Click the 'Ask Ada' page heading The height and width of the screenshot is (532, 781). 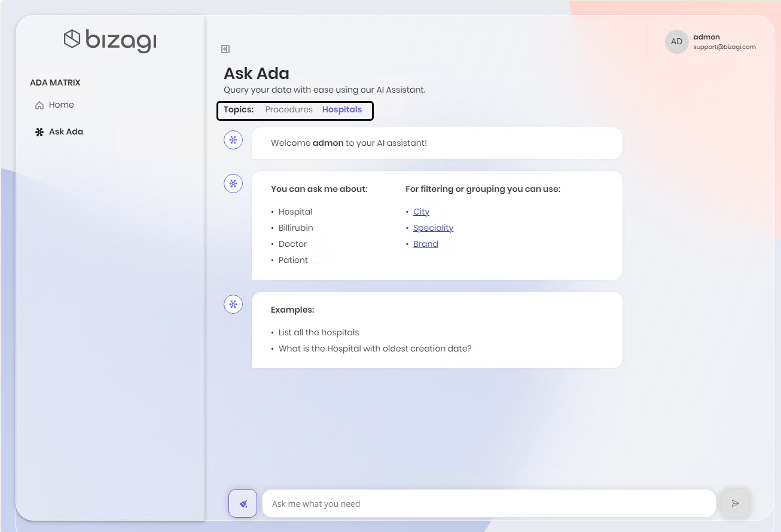point(257,74)
